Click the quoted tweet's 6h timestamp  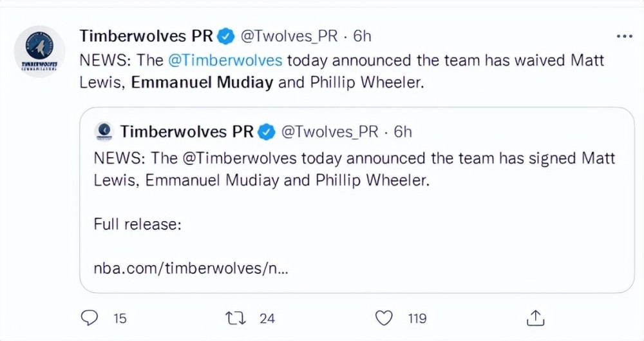[x=403, y=132]
